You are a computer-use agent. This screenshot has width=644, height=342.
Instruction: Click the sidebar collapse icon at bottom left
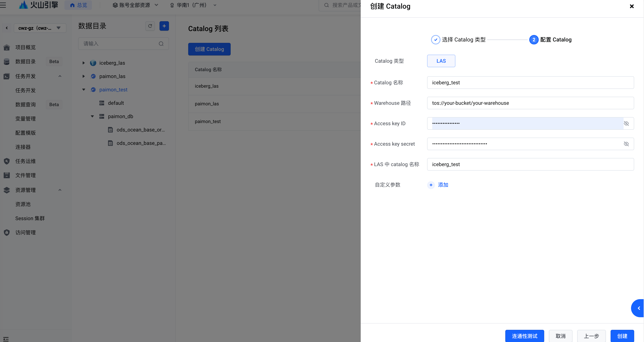[6, 339]
